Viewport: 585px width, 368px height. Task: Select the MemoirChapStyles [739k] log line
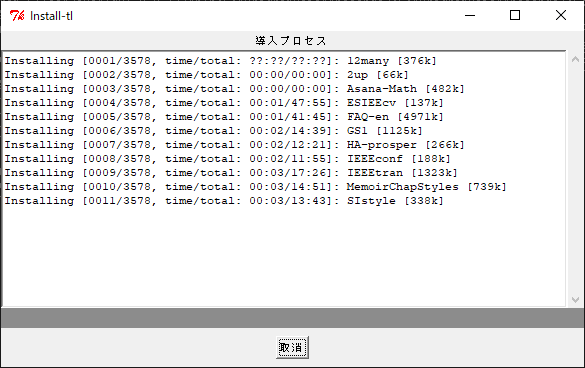[x=256, y=187]
